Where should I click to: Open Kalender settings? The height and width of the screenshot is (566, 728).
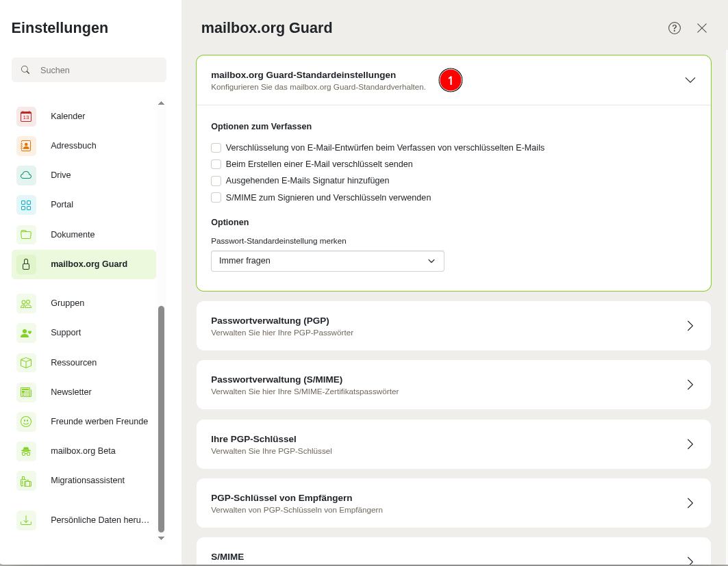[84, 116]
